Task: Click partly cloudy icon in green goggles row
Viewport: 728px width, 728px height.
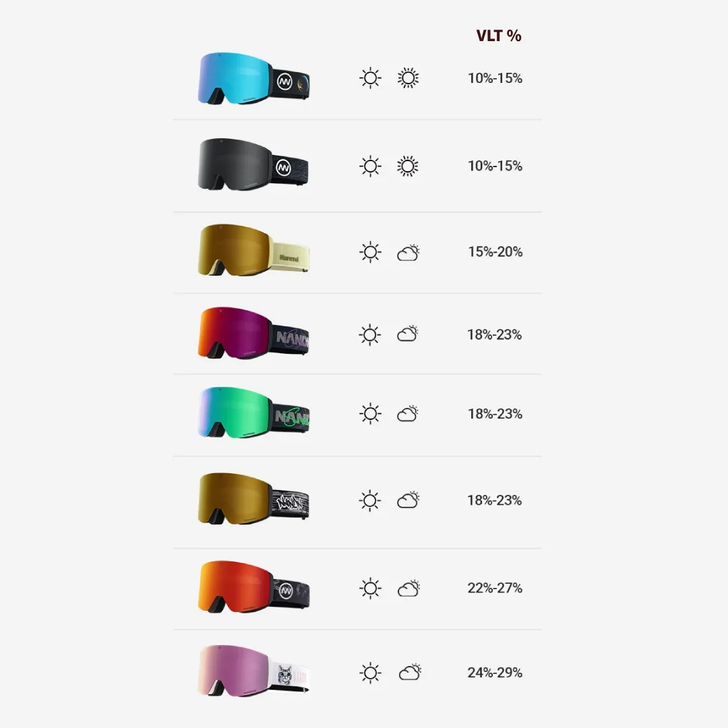Action: 408,414
